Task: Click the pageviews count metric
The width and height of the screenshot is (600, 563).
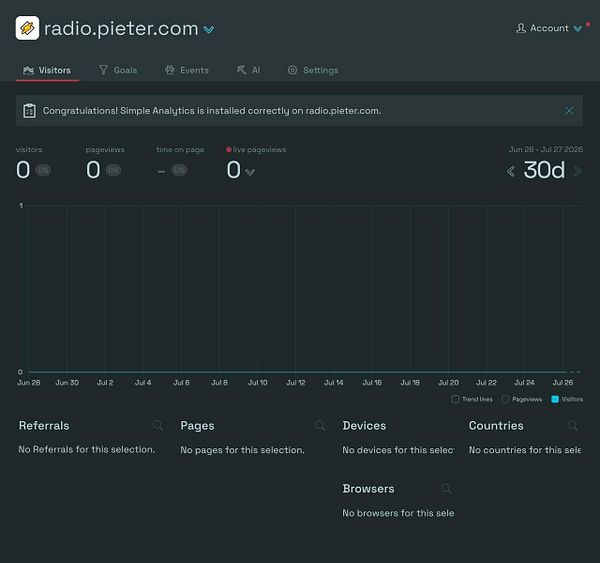Action: [x=93, y=170]
